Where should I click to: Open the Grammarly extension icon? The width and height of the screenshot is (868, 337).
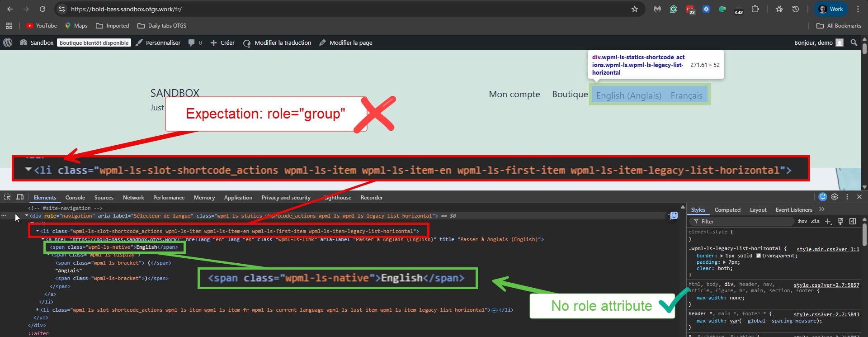click(674, 9)
